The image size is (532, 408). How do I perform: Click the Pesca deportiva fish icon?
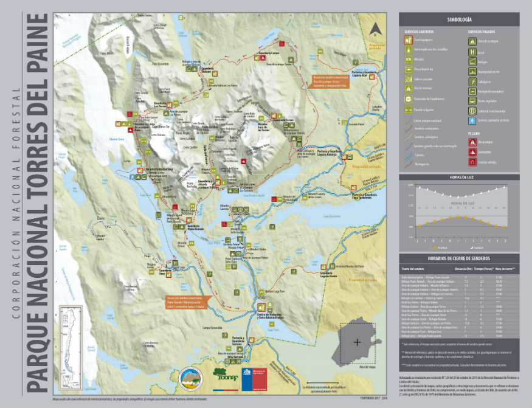click(x=408, y=69)
